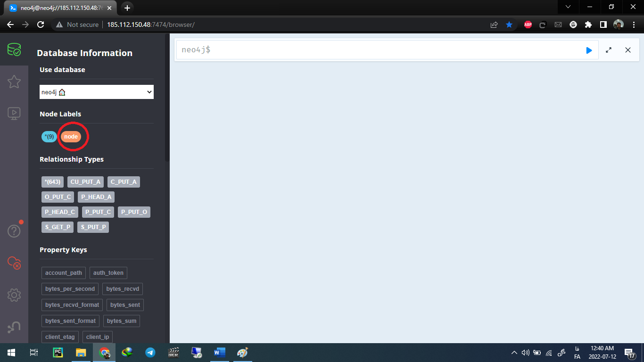Screen dimensions: 644x362
Task: Click the P_PUT_O relationship type
Action: pos(134,212)
